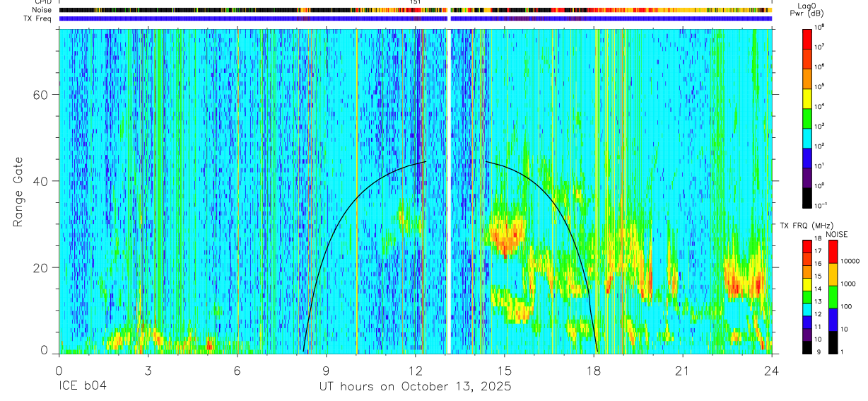This screenshot has height=401, width=868.
Task: Click the blue TX Freq strip above the plot
Action: (x=415, y=19)
